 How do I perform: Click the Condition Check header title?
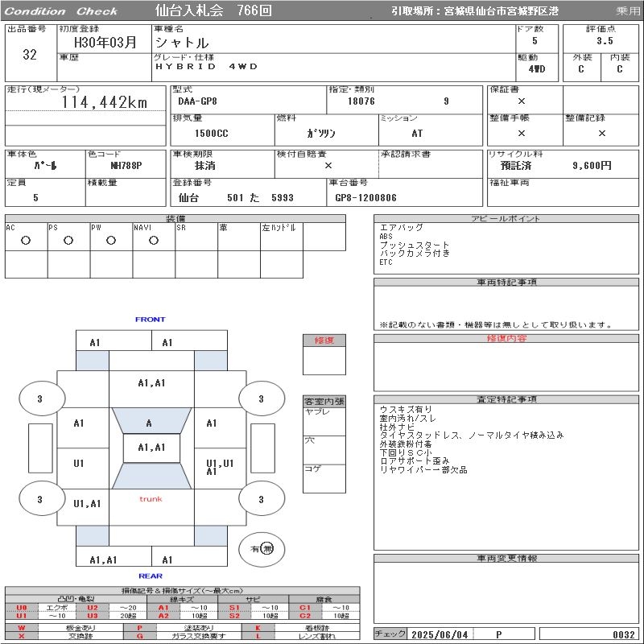click(x=62, y=11)
